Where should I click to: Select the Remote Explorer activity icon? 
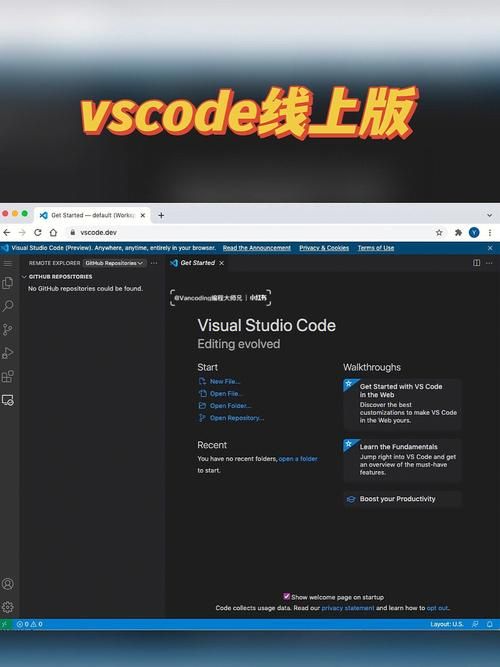coord(8,400)
